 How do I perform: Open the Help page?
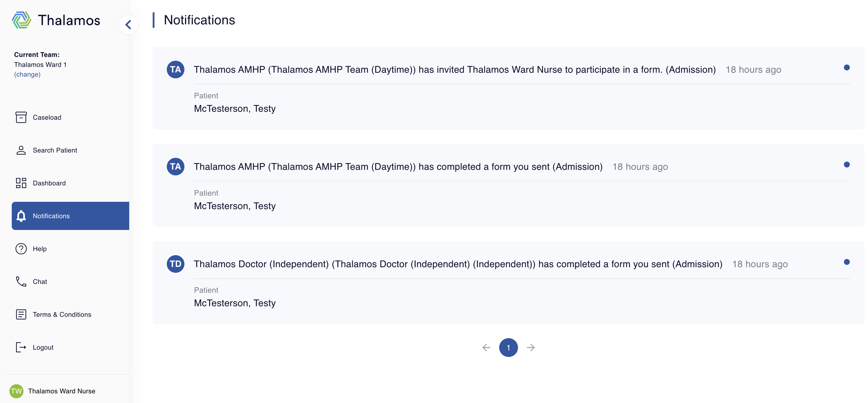[x=70, y=249]
